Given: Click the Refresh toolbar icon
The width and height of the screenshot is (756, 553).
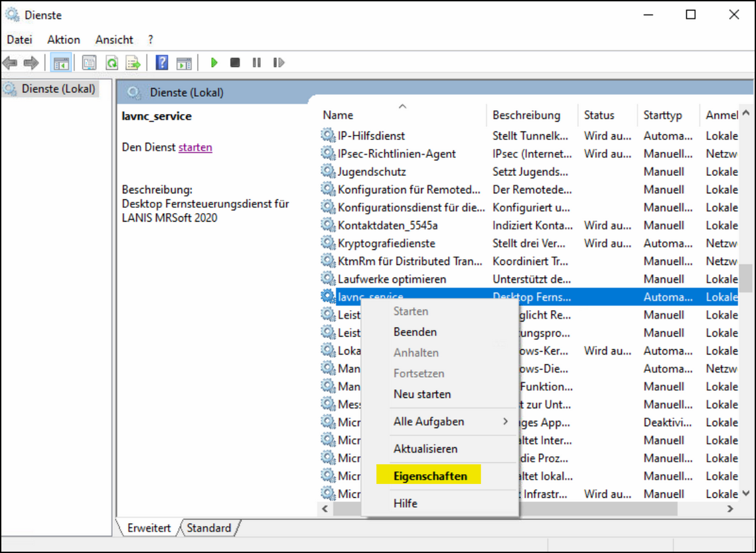Looking at the screenshot, I should coord(112,63).
